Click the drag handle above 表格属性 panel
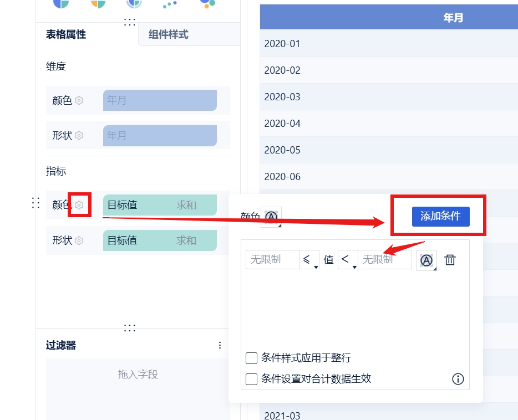518x420 pixels. [130, 22]
